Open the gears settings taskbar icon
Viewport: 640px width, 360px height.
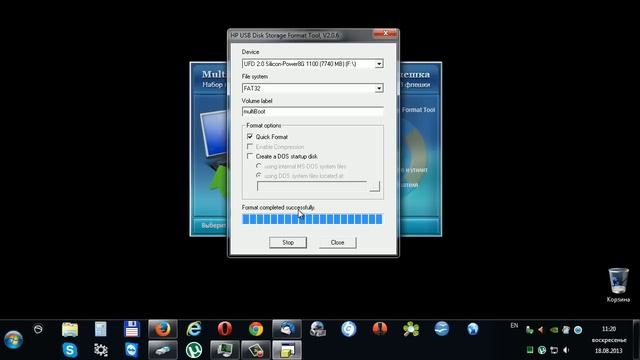point(100,350)
